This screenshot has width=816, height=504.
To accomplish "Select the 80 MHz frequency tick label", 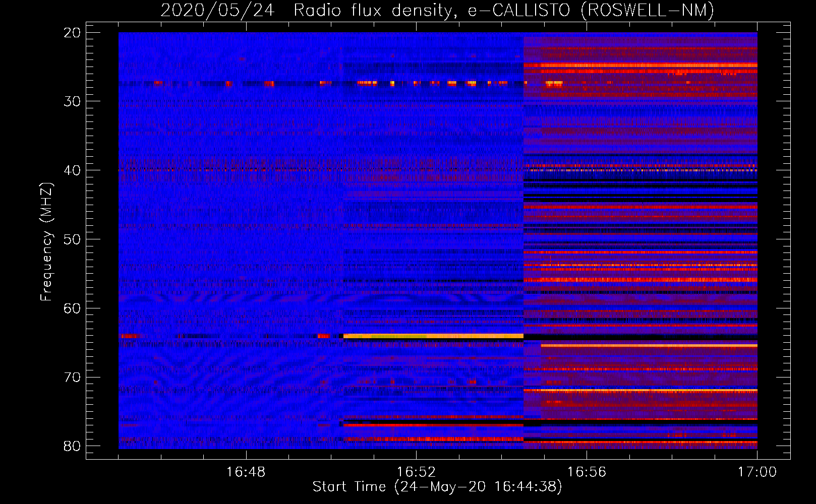I will tap(73, 446).
